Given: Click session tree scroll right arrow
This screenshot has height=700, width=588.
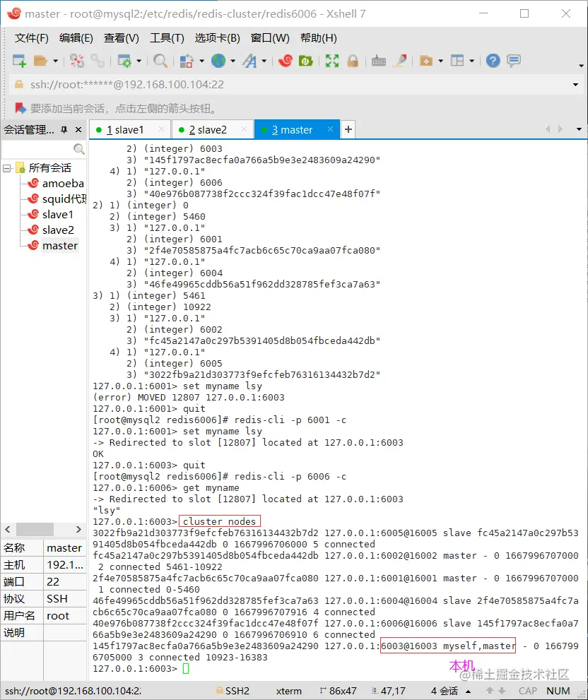Looking at the screenshot, I should click(78, 530).
